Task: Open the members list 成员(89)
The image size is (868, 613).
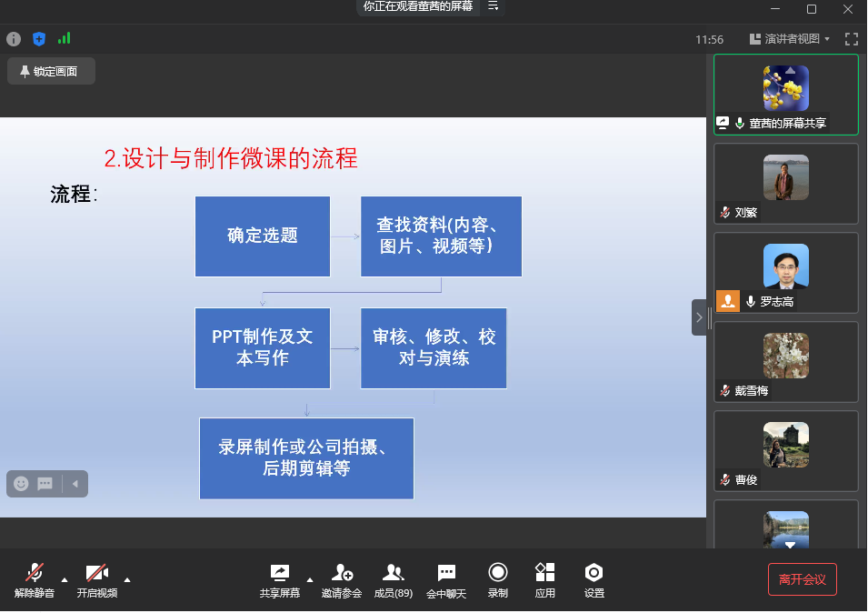Action: (x=393, y=579)
